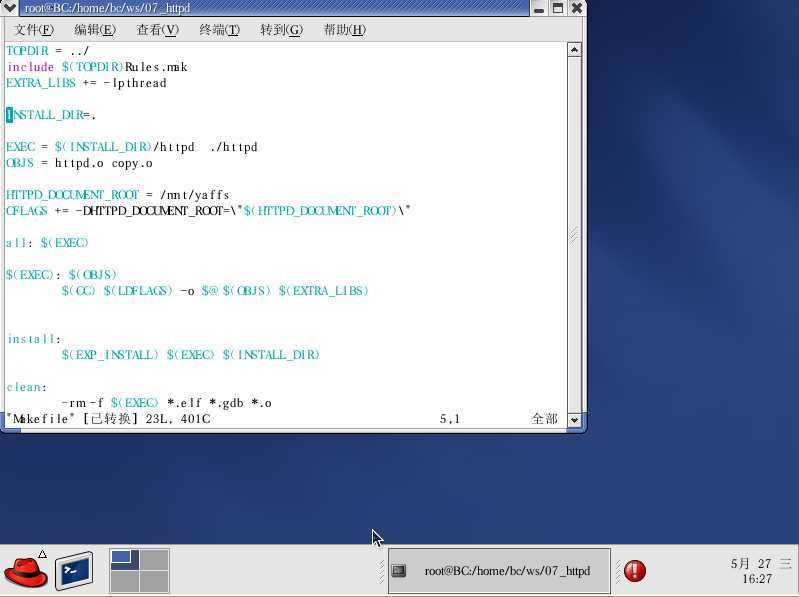Click '全部' in the vim status line
The image size is (799, 597).
coord(544,419)
